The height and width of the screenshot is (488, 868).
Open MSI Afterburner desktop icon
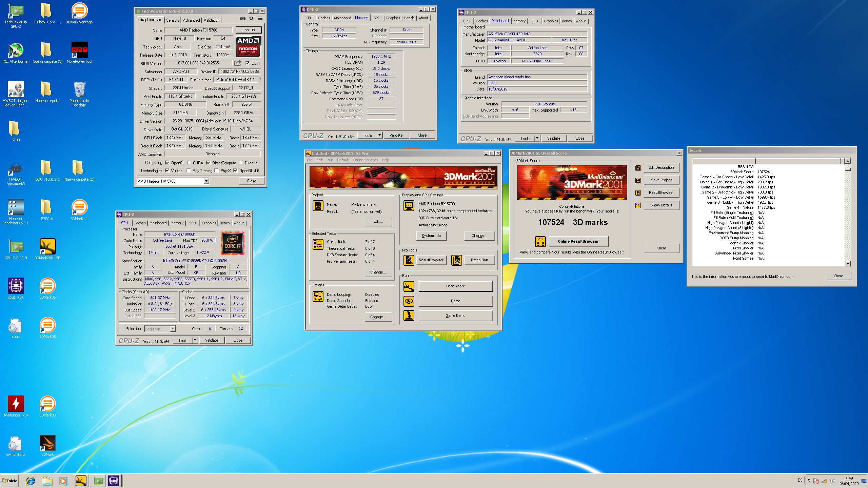(x=16, y=53)
